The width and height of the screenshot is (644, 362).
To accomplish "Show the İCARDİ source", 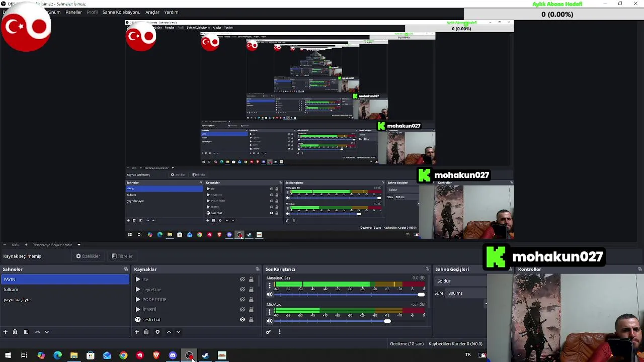I will click(x=243, y=310).
